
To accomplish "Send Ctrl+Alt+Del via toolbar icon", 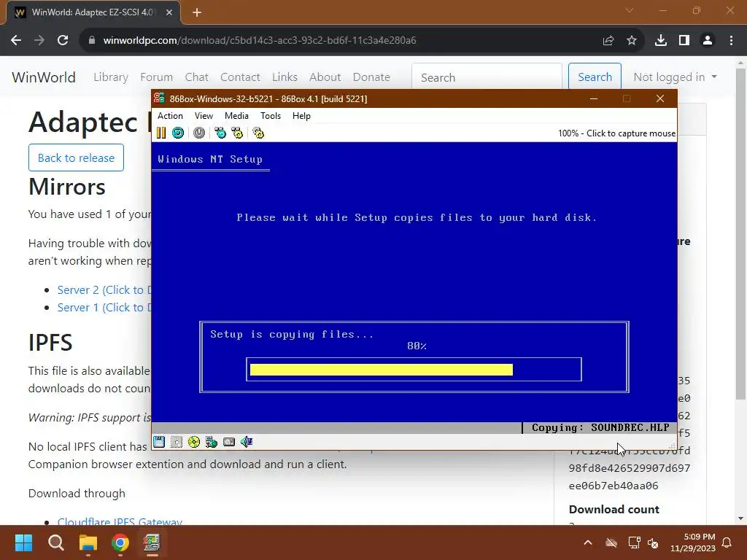I will tap(220, 133).
